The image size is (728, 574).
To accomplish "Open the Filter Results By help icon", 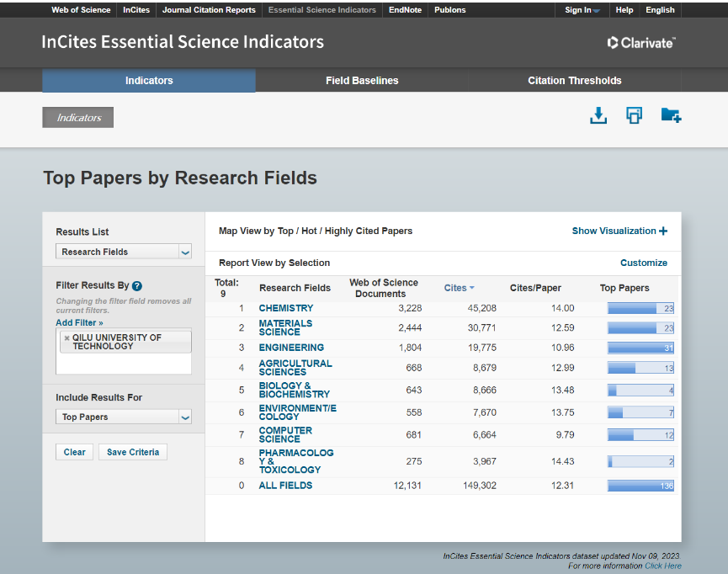I will coord(137,286).
